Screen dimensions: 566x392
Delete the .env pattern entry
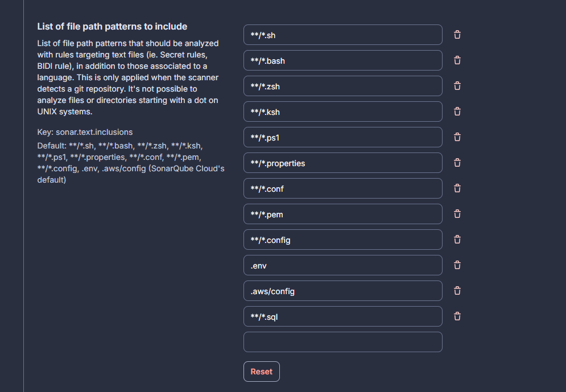click(457, 265)
